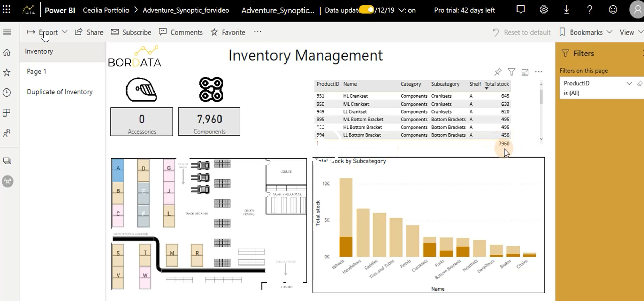This screenshot has height=301, width=644.
Task: Open Favorites star in the sidebar
Action: click(7, 72)
